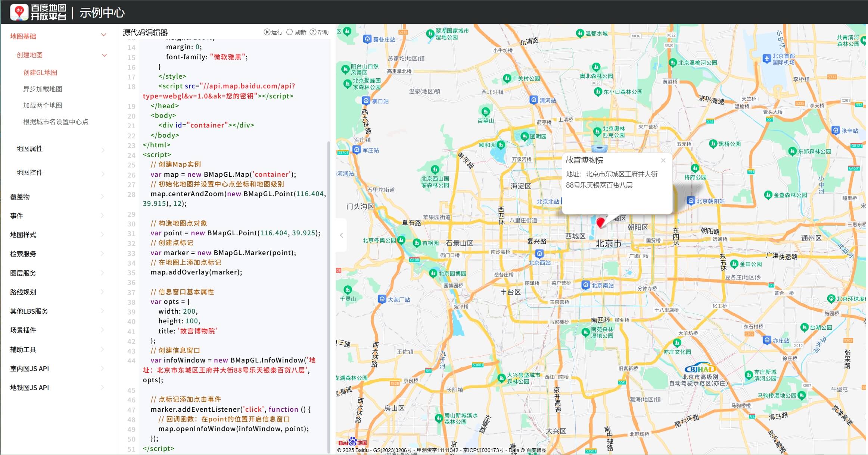
Task: Click the 台湖公园 park icon
Action: [805, 327]
